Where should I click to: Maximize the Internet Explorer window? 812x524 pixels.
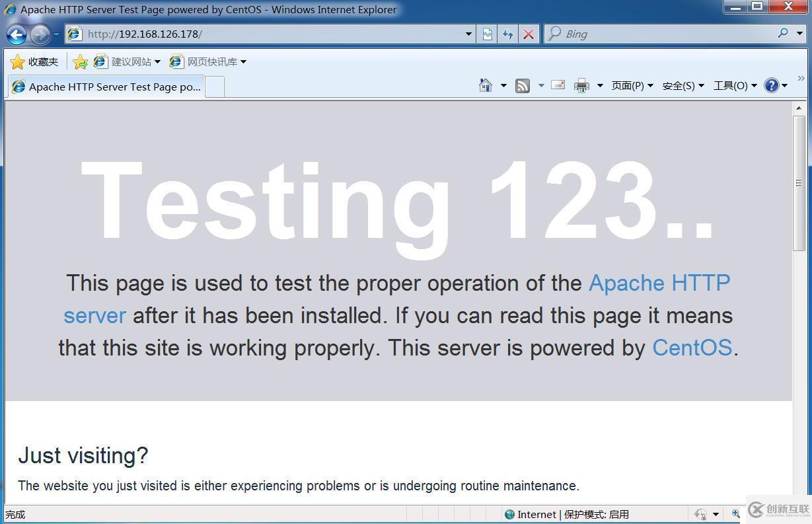758,7
